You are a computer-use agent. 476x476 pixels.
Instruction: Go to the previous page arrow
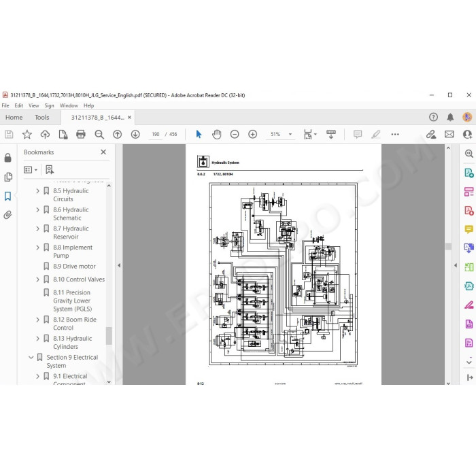tap(117, 134)
